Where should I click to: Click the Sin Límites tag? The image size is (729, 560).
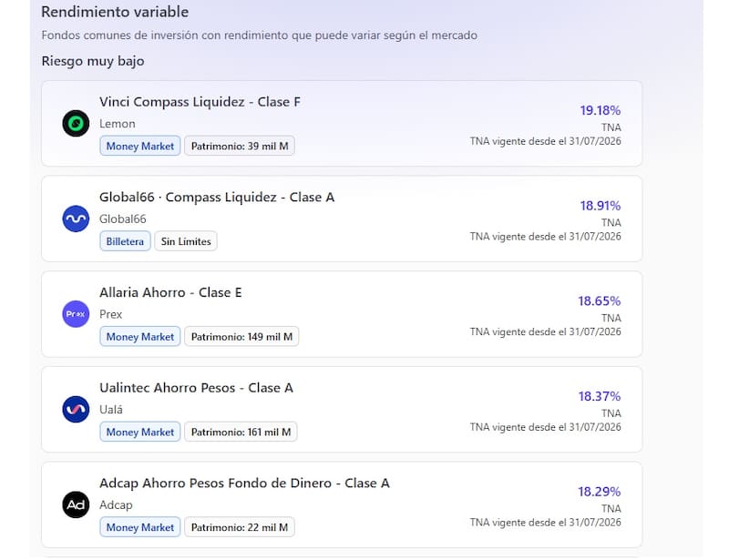(x=186, y=241)
